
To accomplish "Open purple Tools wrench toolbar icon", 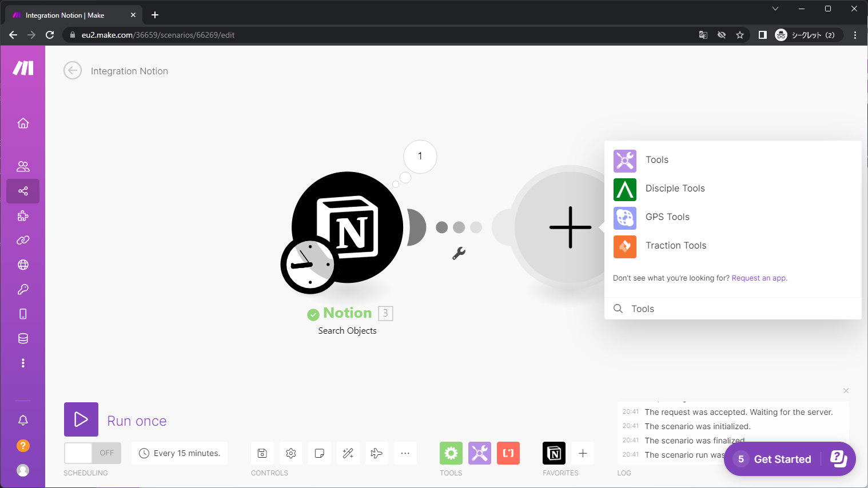I will pyautogui.click(x=480, y=453).
